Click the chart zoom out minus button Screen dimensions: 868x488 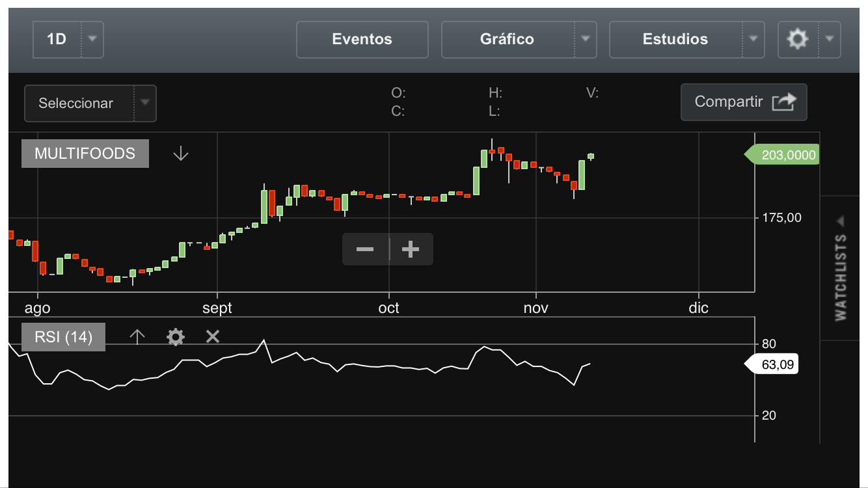click(x=365, y=249)
